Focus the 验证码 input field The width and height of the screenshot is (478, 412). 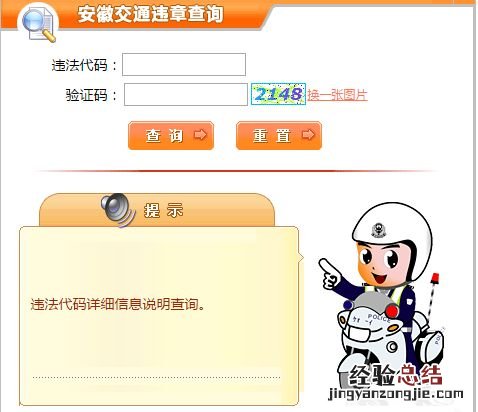[x=186, y=95]
